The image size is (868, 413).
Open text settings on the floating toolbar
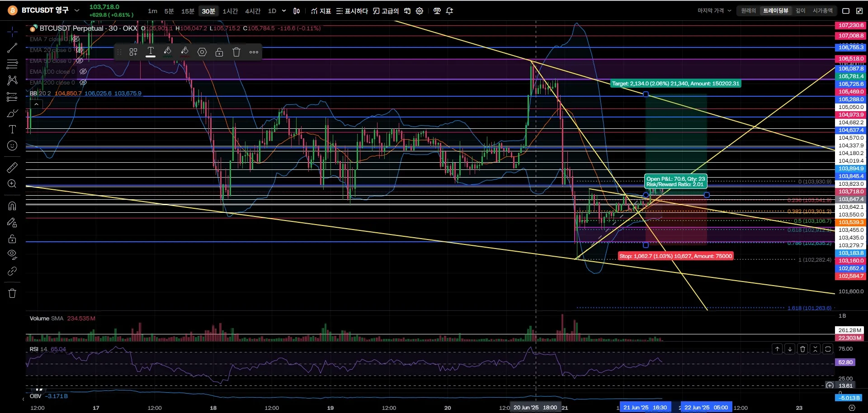[151, 52]
